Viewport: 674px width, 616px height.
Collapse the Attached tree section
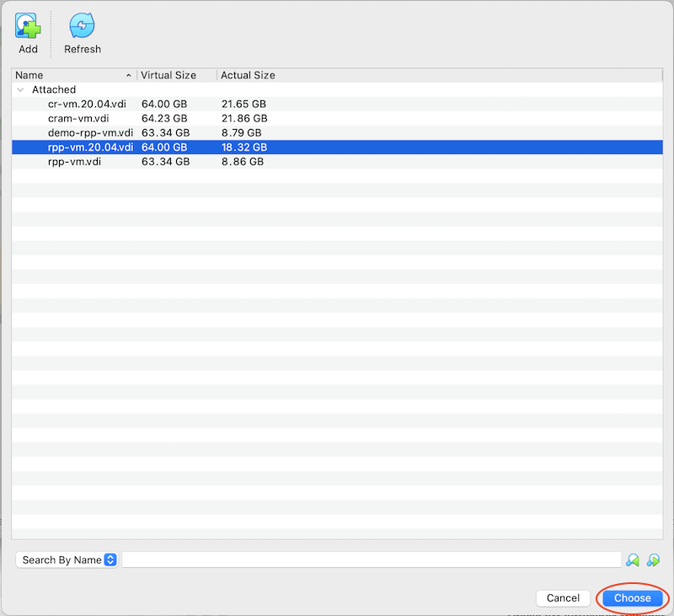[19, 89]
